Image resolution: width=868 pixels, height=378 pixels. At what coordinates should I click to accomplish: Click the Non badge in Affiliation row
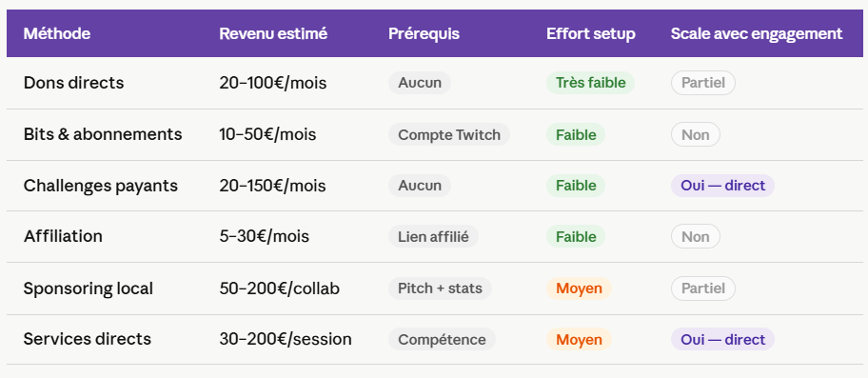click(696, 237)
